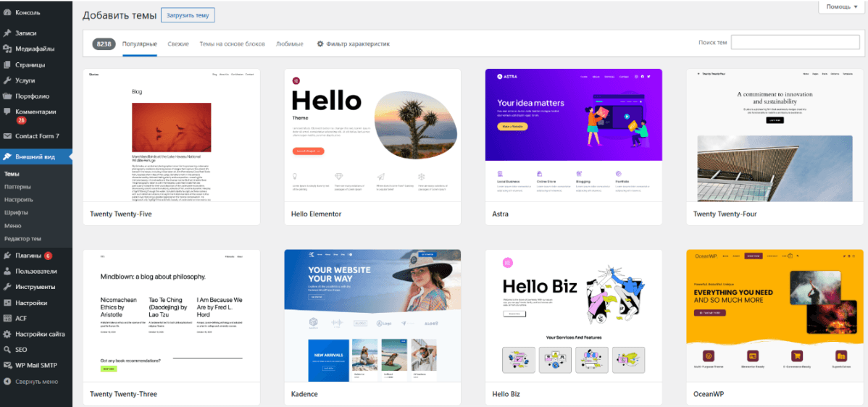Click the ACF menu icon

tap(7, 319)
